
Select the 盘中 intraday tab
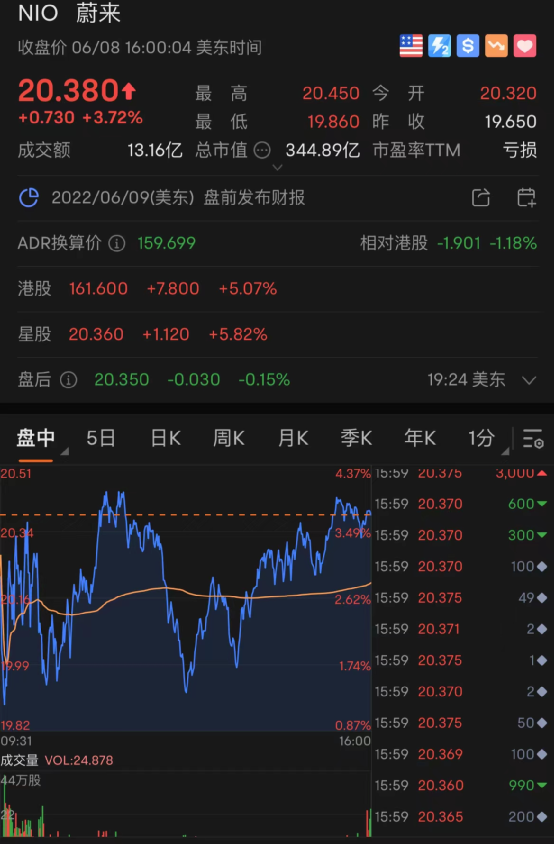tap(36, 438)
